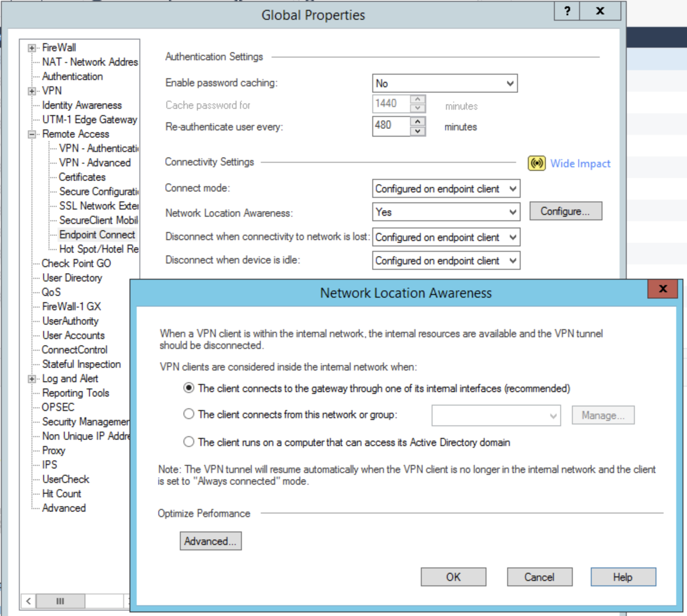Select UTM-1 Edge Gateway tree item
Image resolution: width=687 pixels, height=616 pixels.
pyautogui.click(x=89, y=120)
